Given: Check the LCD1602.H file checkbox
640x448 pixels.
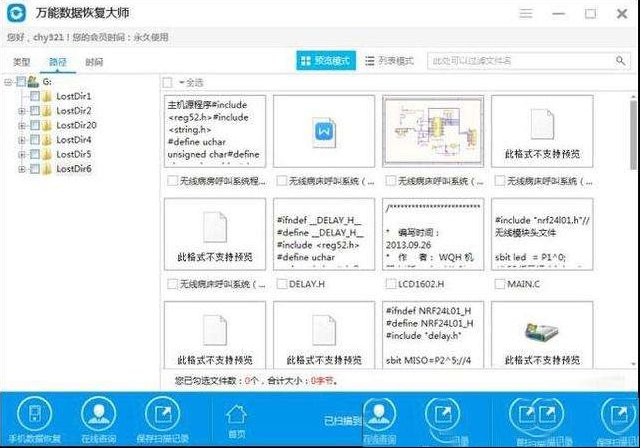Looking at the screenshot, I should pos(391,284).
